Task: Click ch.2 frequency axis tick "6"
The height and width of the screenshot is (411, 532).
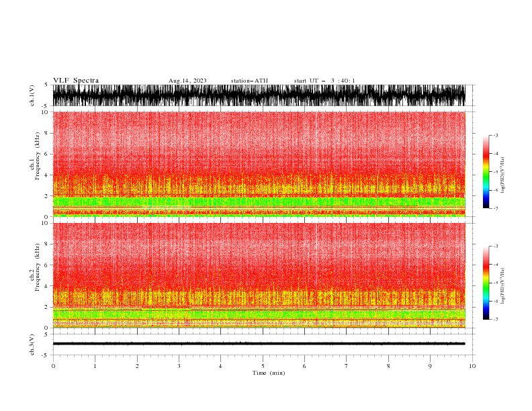Action: coord(46,265)
